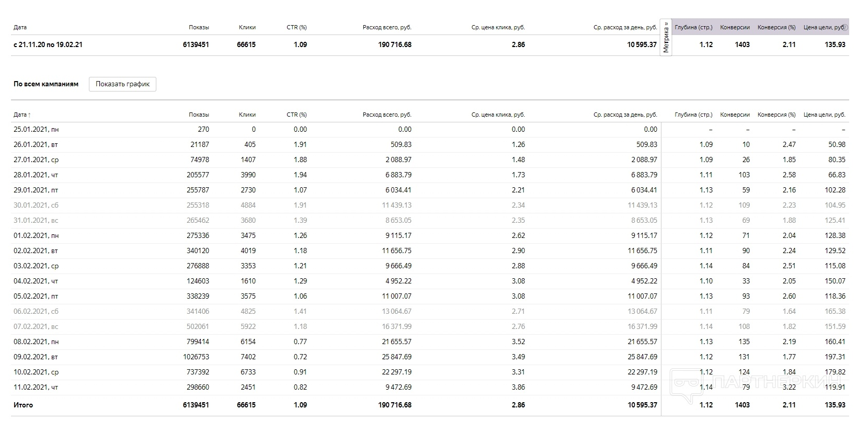Viewport: 868px width, 432px height.
Task: Sort the daily table by Клики
Action: point(247,115)
